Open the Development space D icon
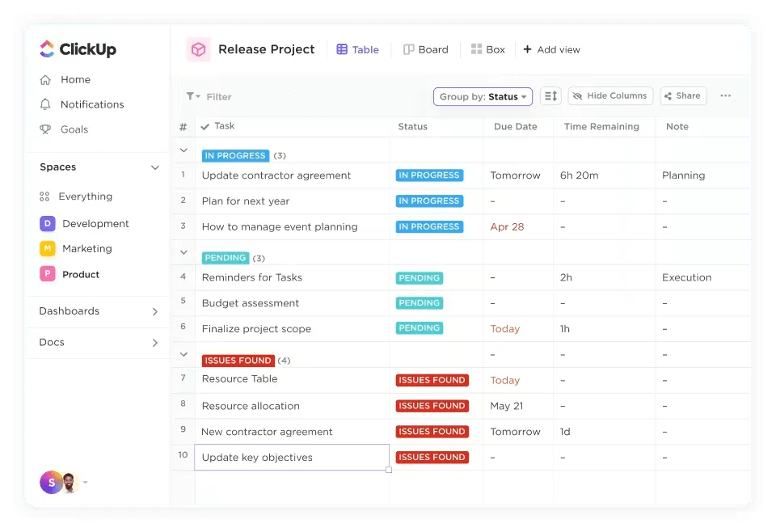Viewport: 776px width, 532px height. (x=48, y=224)
